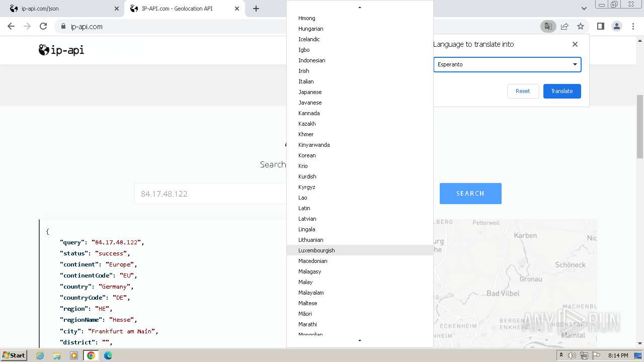Open Microsoft Edge from the taskbar
This screenshot has height=362, width=644.
tap(108, 355)
